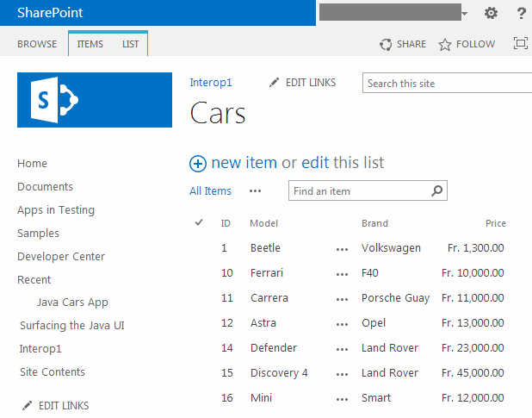
Task: Switch to the Items ribbon tab
Action: (x=90, y=44)
